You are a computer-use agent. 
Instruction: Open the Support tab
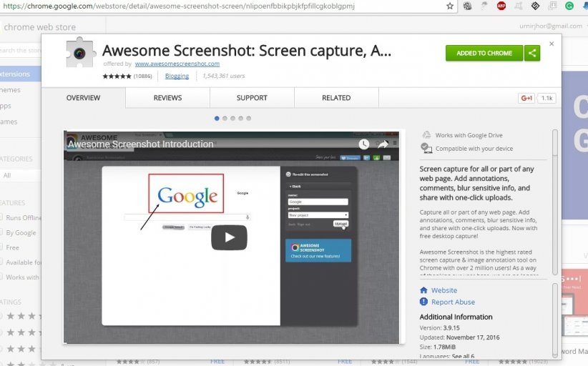coord(251,98)
